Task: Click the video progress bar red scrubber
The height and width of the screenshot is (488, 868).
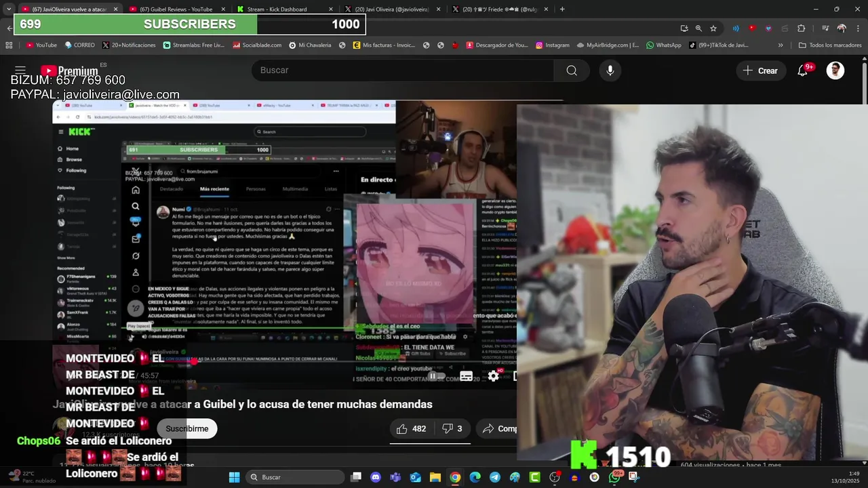Action: point(193,361)
